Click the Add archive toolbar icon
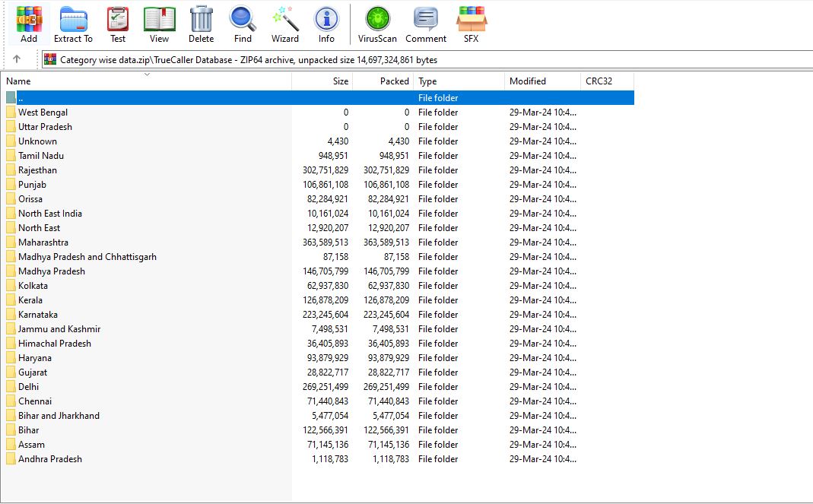This screenshot has width=813, height=504. (29, 24)
